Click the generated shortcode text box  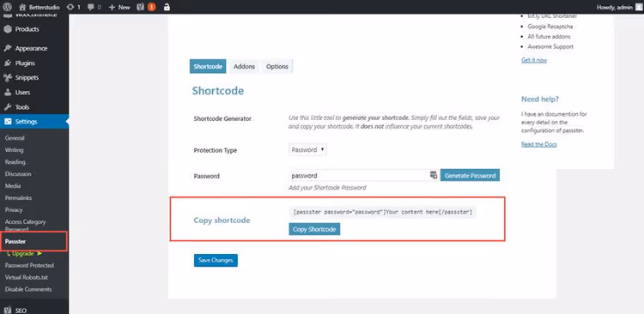pyautogui.click(x=383, y=212)
